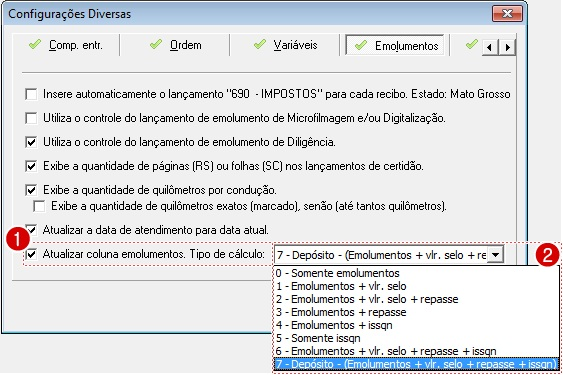The image size is (563, 375).
Task: Pick '2 - Emolumentos + vlr. selo + repasse'
Action: coord(417,299)
